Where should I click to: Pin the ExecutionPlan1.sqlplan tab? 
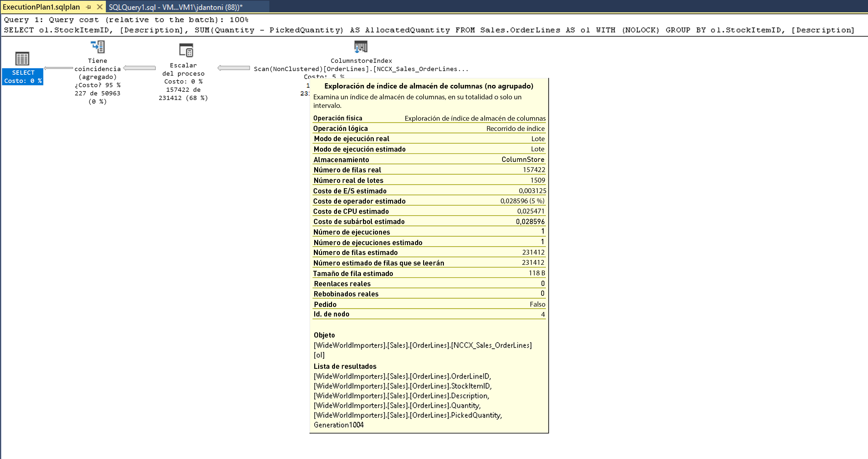(89, 7)
